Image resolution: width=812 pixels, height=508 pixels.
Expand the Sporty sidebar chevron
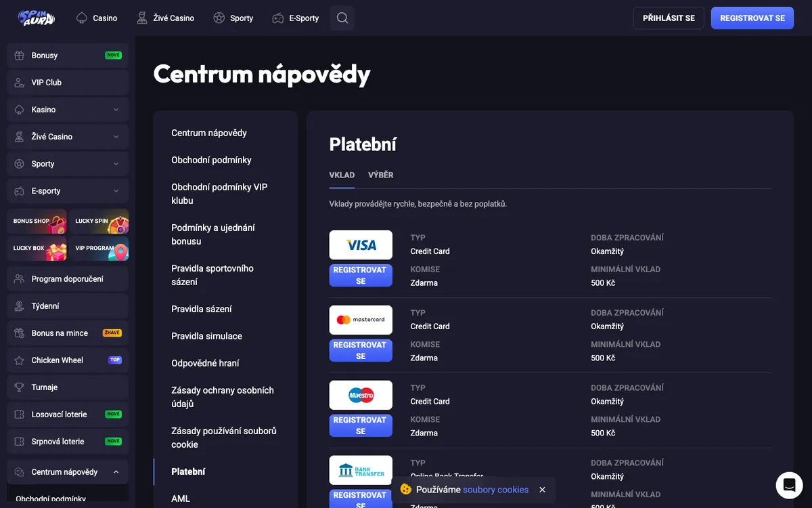[116, 164]
